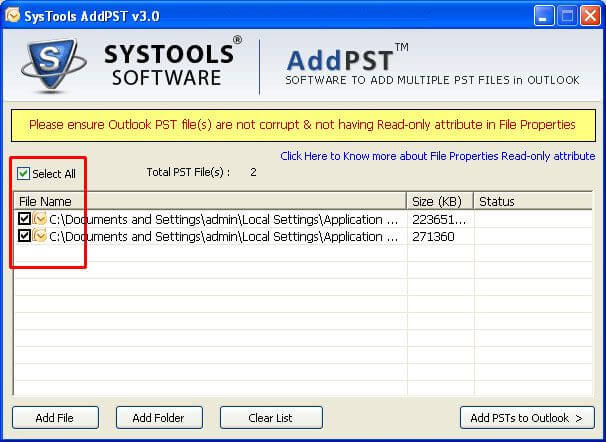
Task: Click the yellow Read-only warning notice text
Action: 302,125
